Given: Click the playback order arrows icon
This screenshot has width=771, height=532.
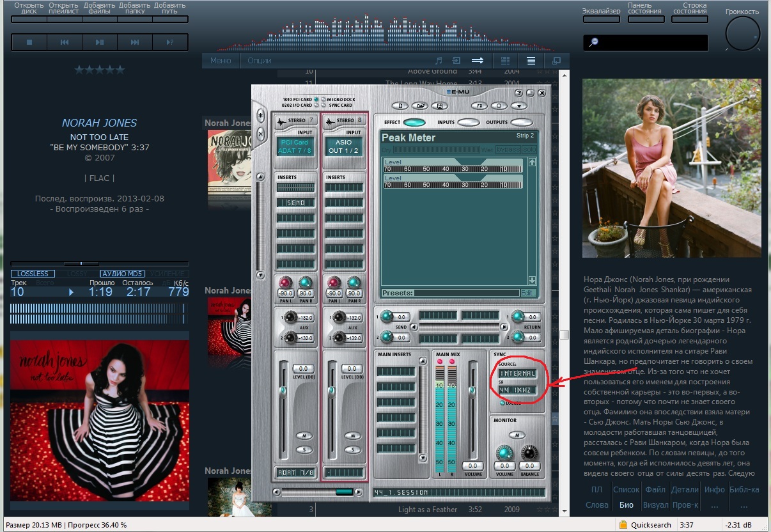Looking at the screenshot, I should [x=477, y=61].
